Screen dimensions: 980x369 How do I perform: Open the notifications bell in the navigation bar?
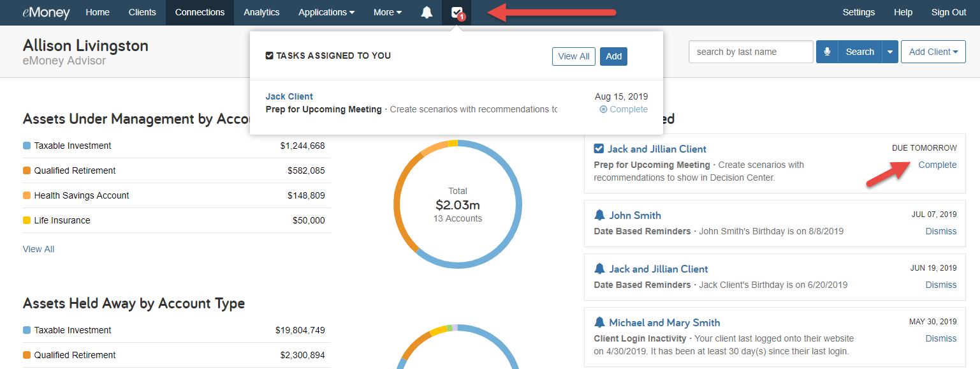point(426,12)
